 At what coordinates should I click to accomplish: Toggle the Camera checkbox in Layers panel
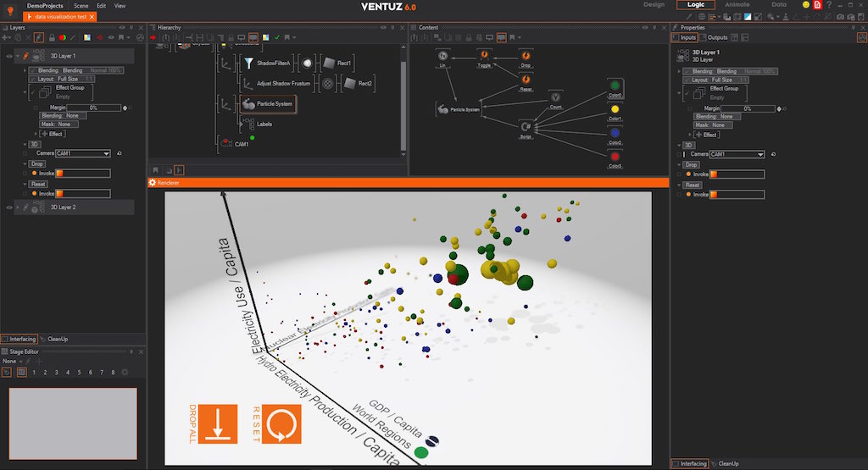coord(24,154)
